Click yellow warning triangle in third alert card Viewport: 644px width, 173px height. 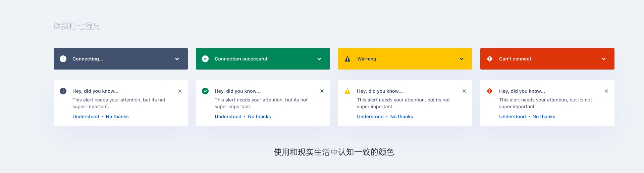347,91
